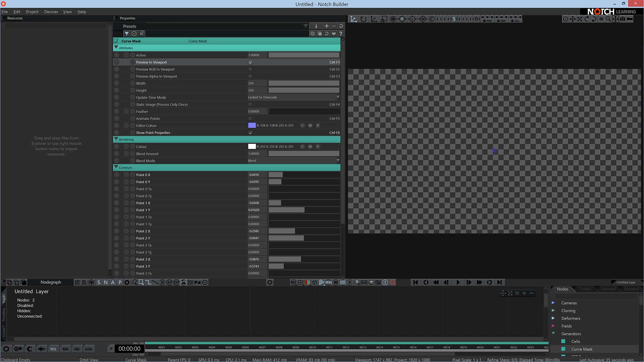Click the heart favourite icon in Properties
Screen dimensions: 644x362
click(x=334, y=34)
